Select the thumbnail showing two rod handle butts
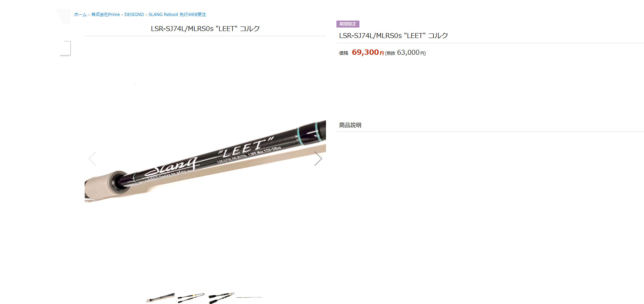The image size is (644, 304). point(221,298)
